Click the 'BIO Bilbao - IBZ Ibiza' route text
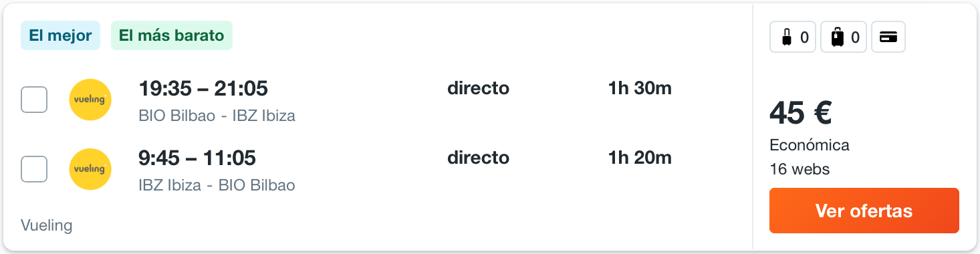 pyautogui.click(x=217, y=116)
